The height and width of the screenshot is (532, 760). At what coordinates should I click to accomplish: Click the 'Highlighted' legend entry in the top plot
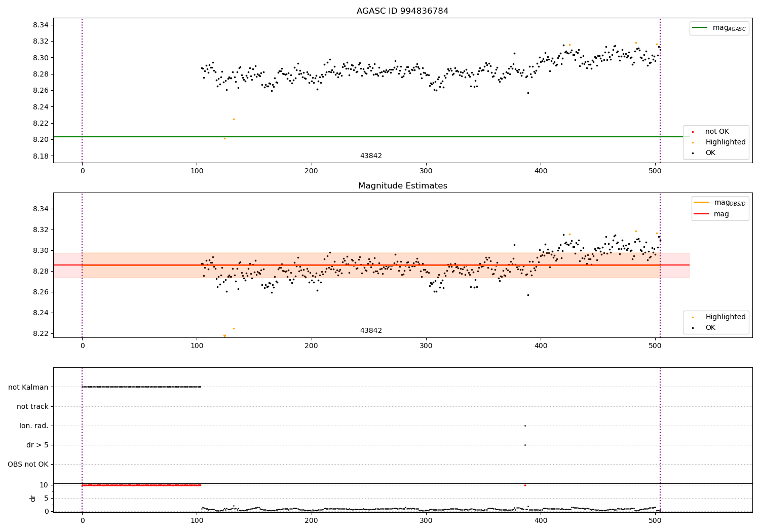(719, 142)
